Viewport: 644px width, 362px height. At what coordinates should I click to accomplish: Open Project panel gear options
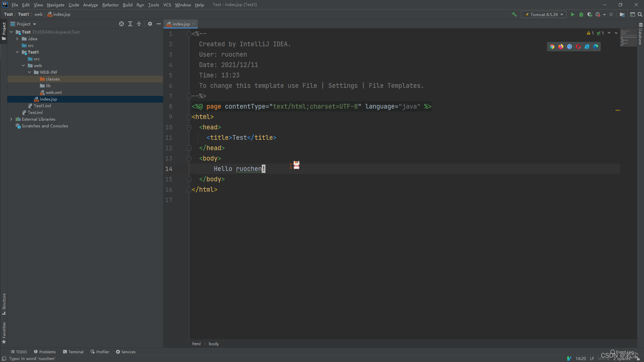click(150, 24)
